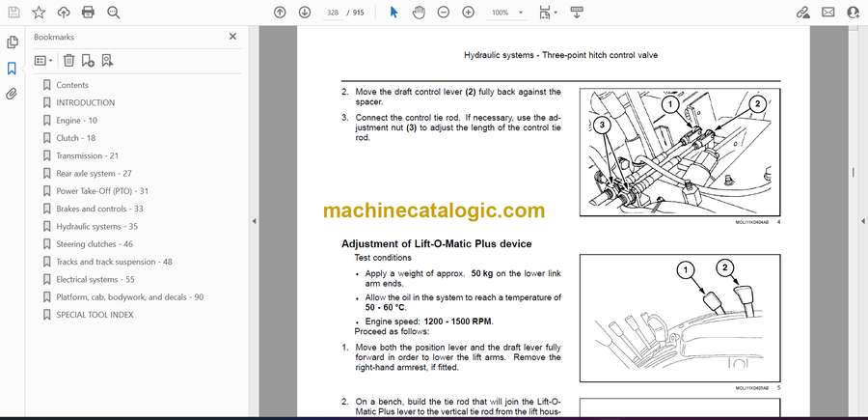Click the read mode keyboard icon
Image resolution: width=868 pixels, height=420 pixels.
click(x=577, y=13)
